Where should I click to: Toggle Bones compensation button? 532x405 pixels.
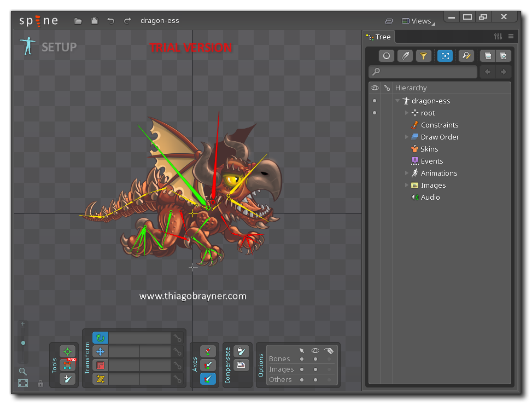241,352
